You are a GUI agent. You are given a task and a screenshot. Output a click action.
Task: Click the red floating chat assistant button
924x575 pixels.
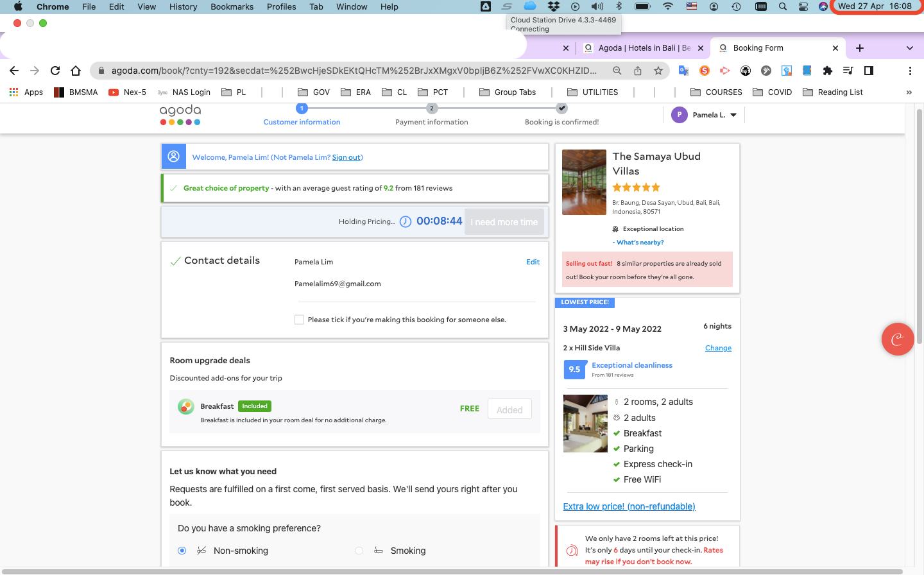[x=898, y=339]
